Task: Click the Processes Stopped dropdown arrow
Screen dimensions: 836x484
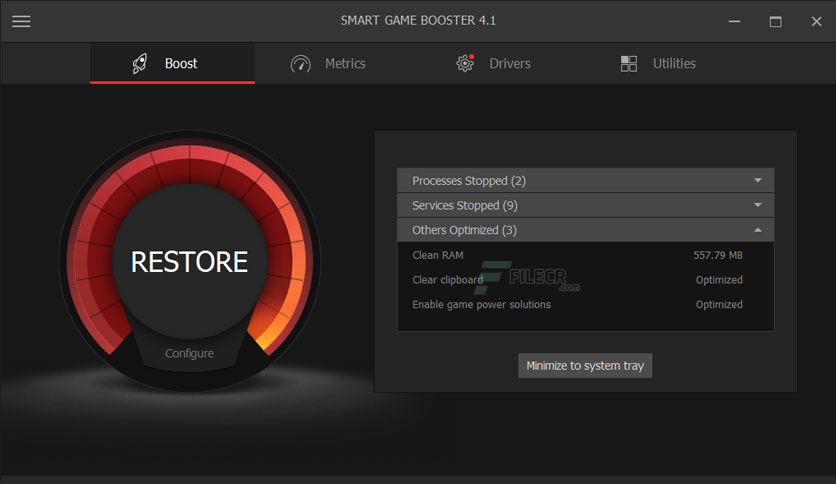Action: coord(758,180)
